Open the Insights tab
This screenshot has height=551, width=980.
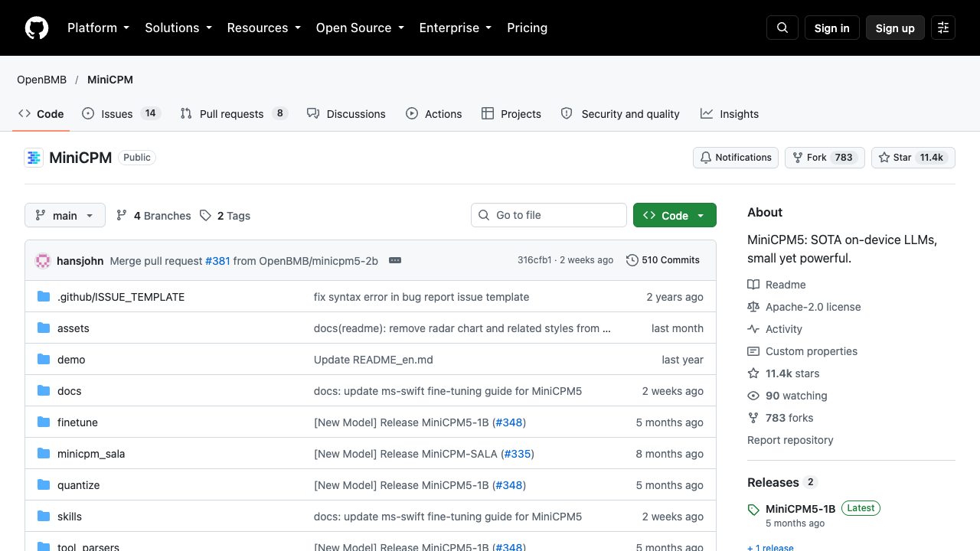click(x=730, y=113)
